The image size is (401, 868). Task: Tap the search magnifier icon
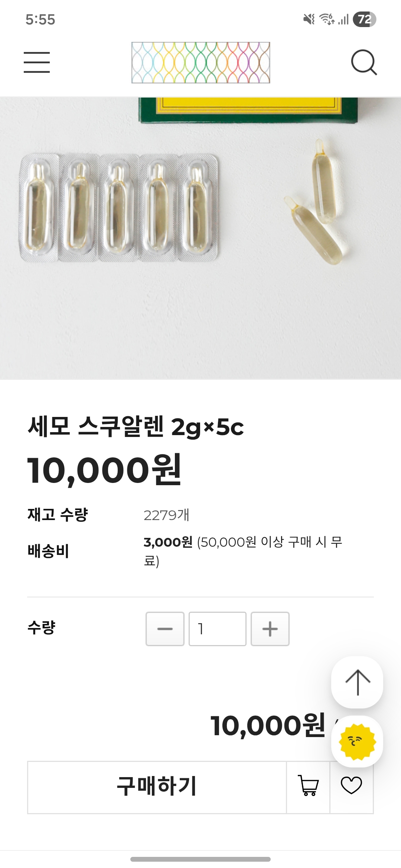coord(363,62)
